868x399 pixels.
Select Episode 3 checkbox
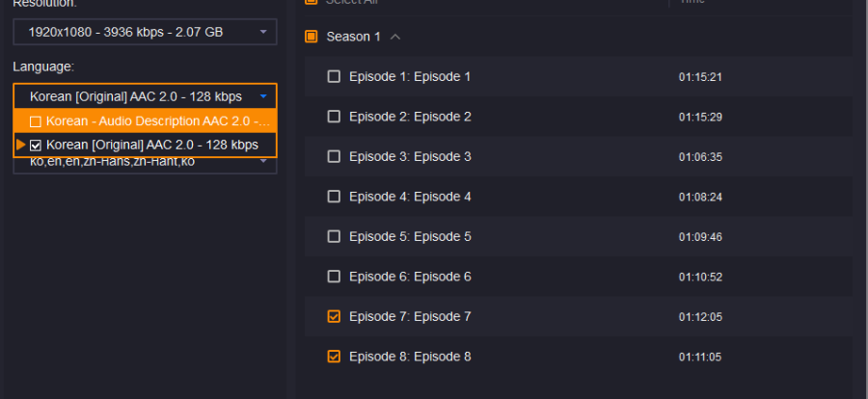pos(334,156)
